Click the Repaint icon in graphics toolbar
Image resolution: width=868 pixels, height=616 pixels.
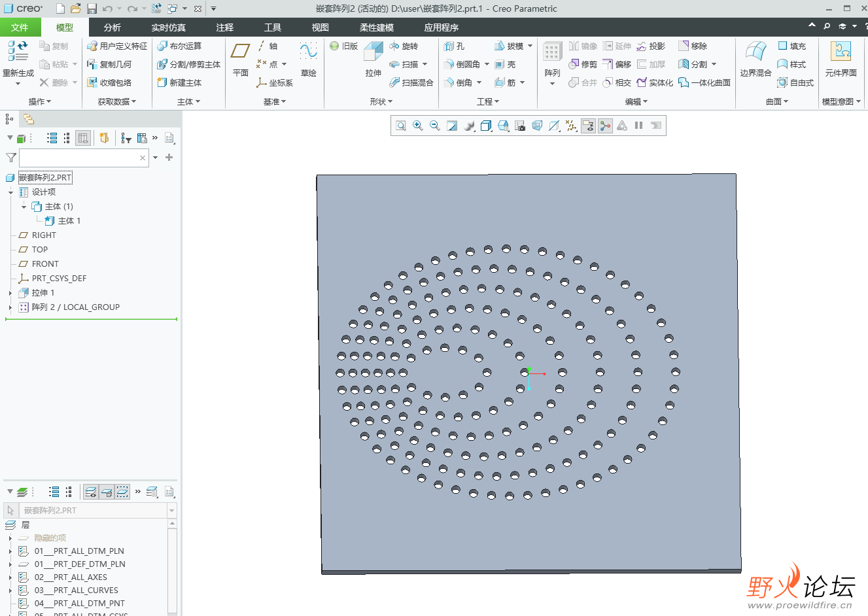[x=452, y=126]
